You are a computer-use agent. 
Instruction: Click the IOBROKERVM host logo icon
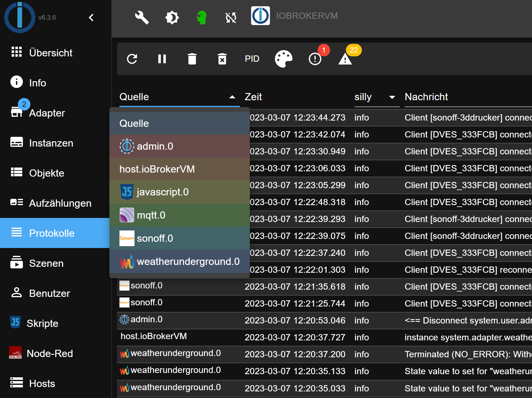[x=261, y=16]
